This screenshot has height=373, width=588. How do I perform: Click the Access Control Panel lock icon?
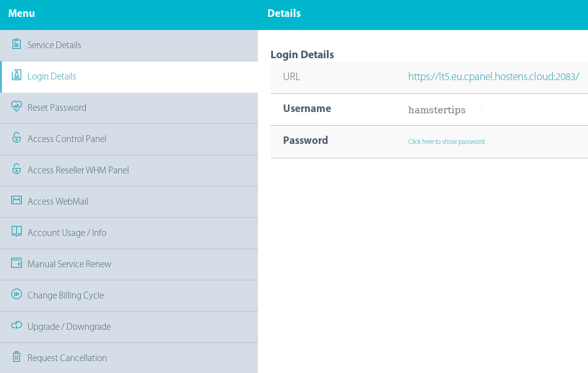pos(16,138)
